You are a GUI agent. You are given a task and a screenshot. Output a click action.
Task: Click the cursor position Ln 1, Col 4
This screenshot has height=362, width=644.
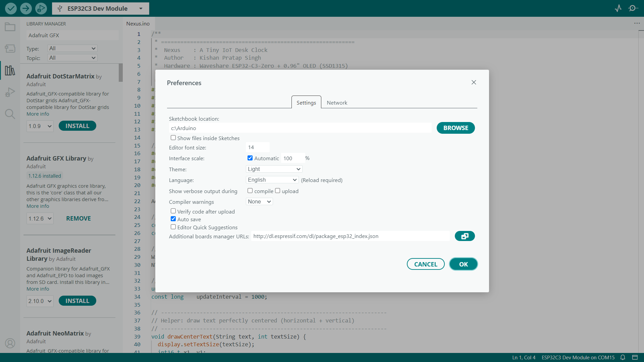524,357
